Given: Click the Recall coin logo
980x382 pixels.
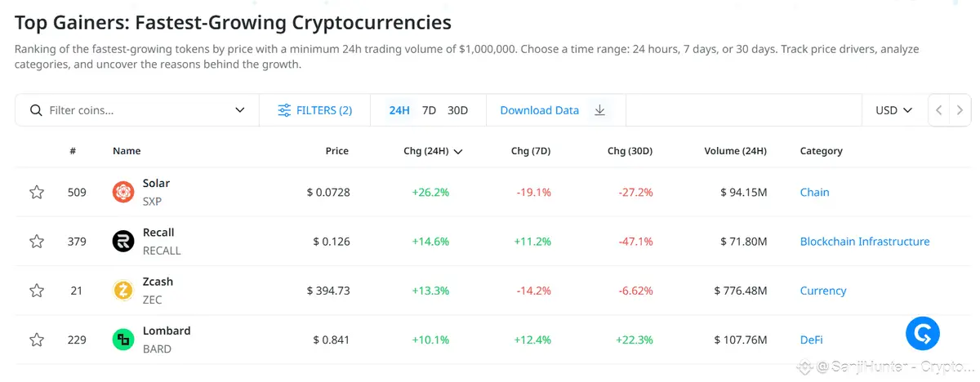Looking at the screenshot, I should [x=122, y=242].
